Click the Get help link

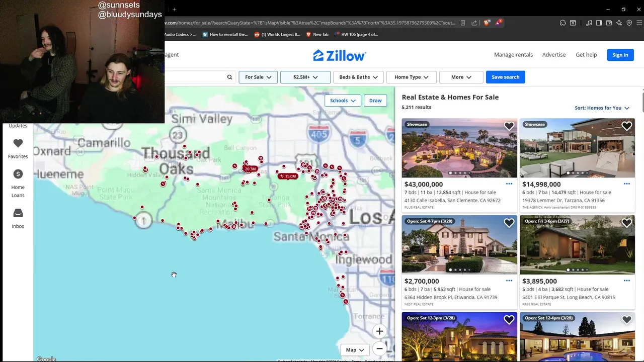pos(586,55)
